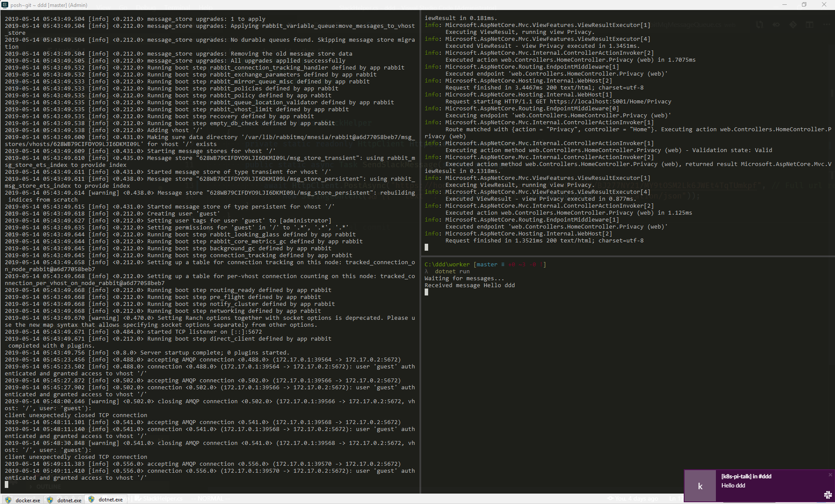Click the 'Hello ddd' notification message text
The image size is (835, 504).
(733, 485)
